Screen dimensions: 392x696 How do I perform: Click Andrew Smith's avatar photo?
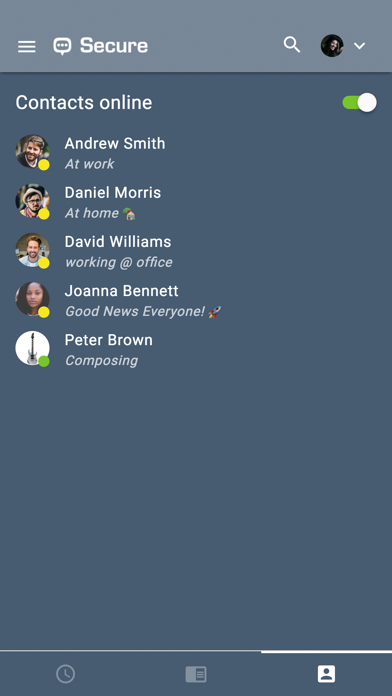pos(32,152)
